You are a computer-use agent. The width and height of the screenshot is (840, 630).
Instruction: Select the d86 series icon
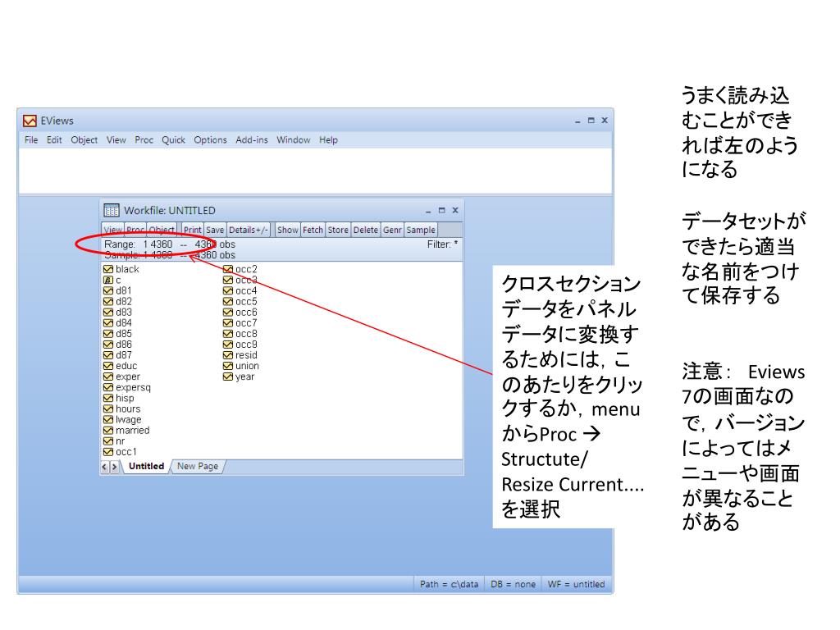(108, 345)
